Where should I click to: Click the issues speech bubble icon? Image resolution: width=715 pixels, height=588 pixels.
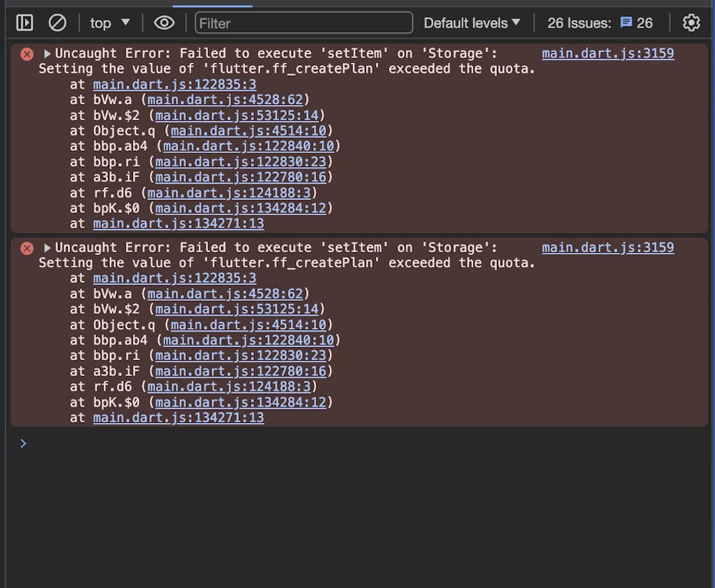[626, 22]
